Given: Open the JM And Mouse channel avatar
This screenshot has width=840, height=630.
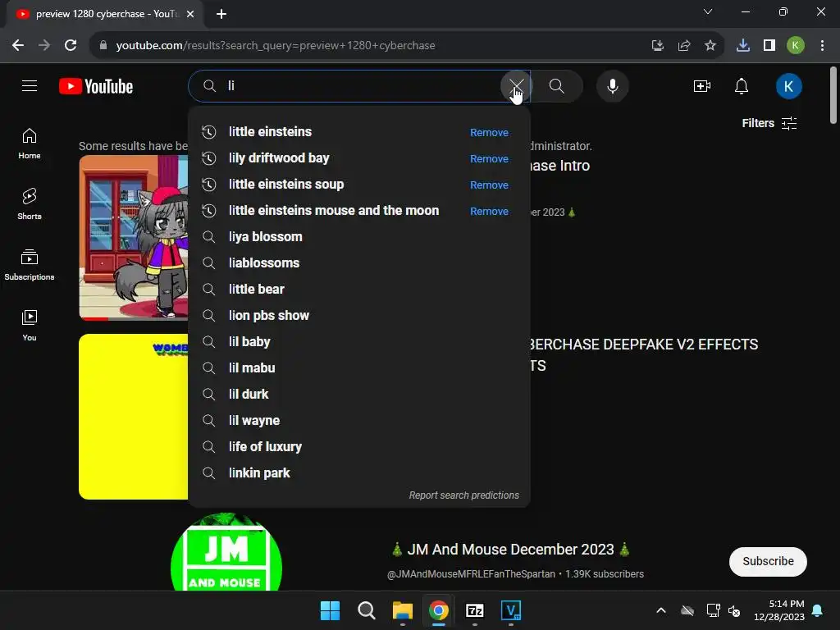Looking at the screenshot, I should click(x=226, y=552).
